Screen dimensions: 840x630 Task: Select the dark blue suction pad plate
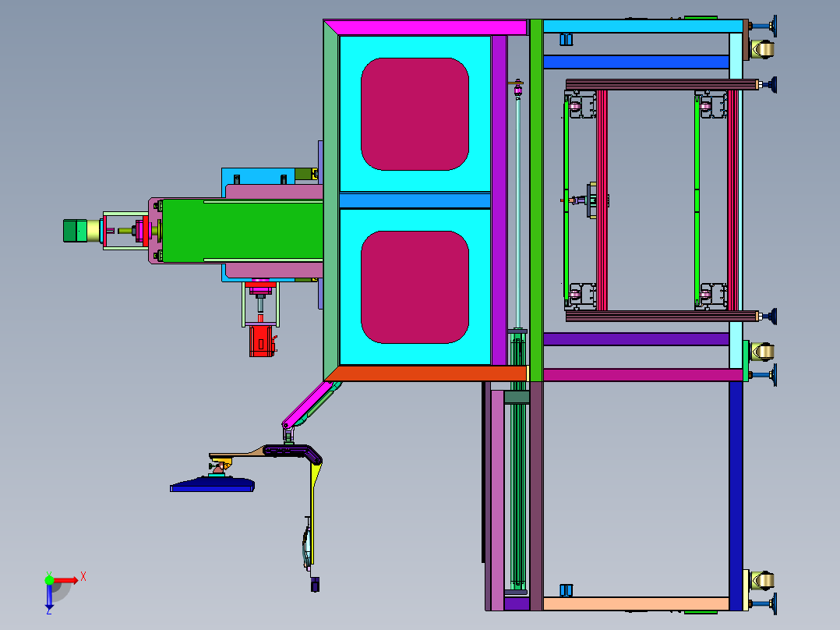click(212, 485)
